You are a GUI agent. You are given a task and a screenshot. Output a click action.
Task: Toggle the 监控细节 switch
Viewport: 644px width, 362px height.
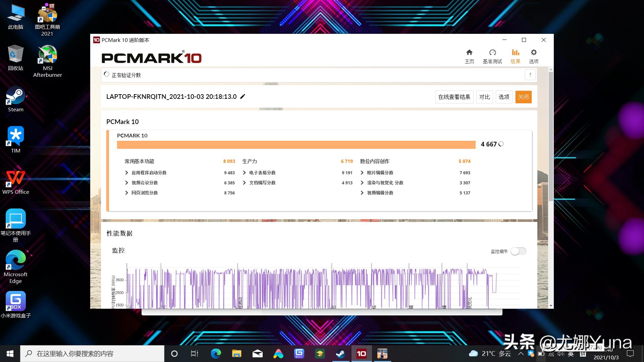click(x=518, y=251)
